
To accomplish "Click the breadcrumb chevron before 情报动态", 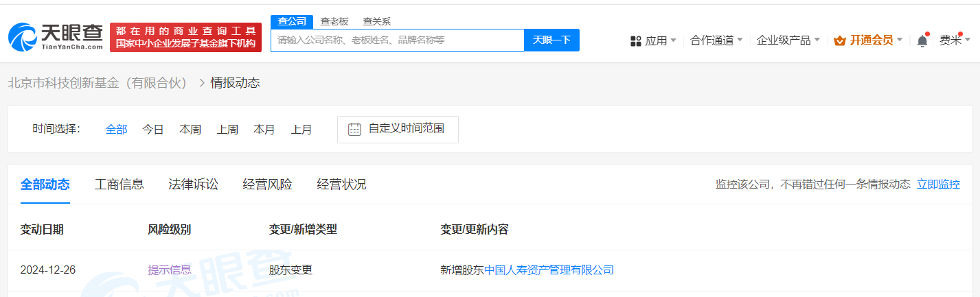I will tap(201, 83).
